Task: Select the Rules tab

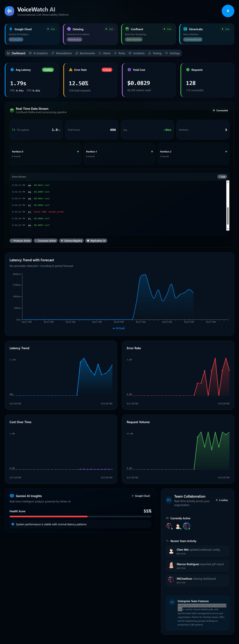Action: [120, 53]
